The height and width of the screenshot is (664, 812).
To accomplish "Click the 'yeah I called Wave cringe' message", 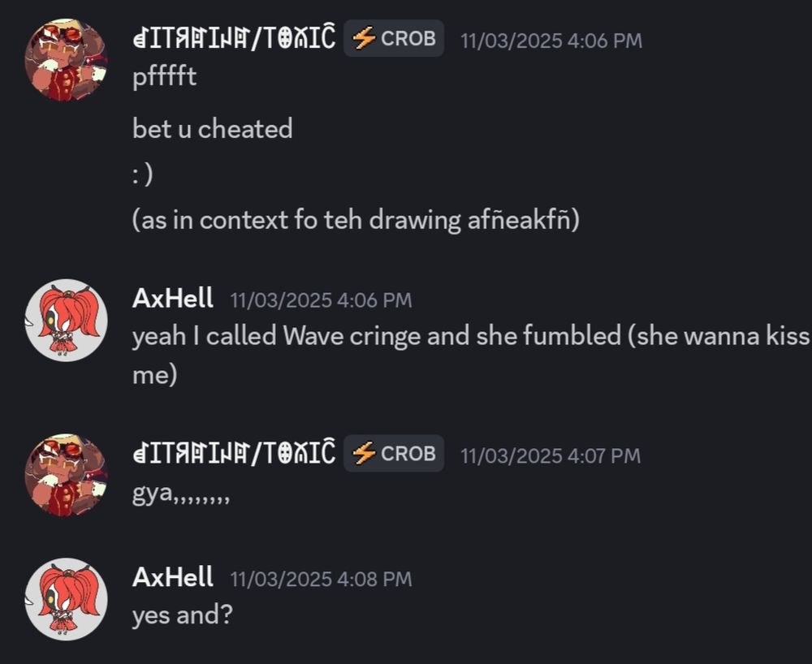I will (471, 355).
